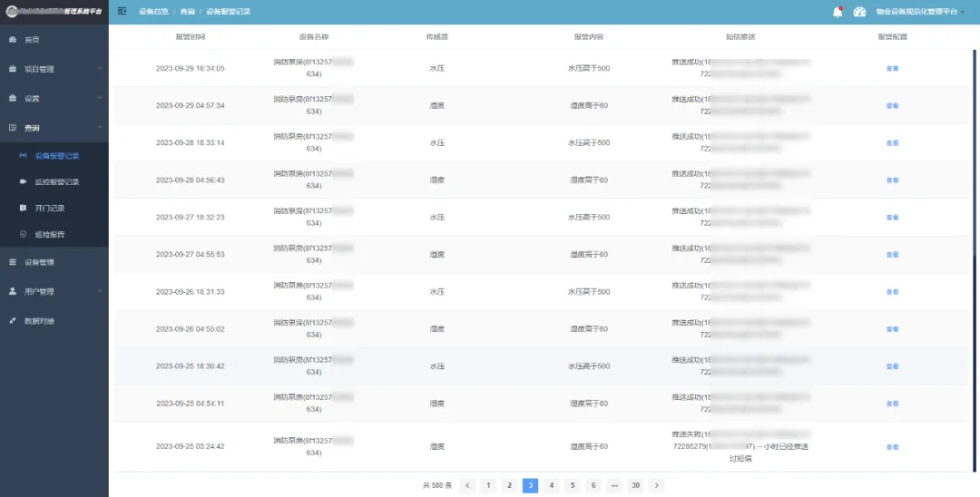This screenshot has height=497, width=980.
Task: Toggle the sidebar collapse hamburger icon
Action: [x=122, y=11]
